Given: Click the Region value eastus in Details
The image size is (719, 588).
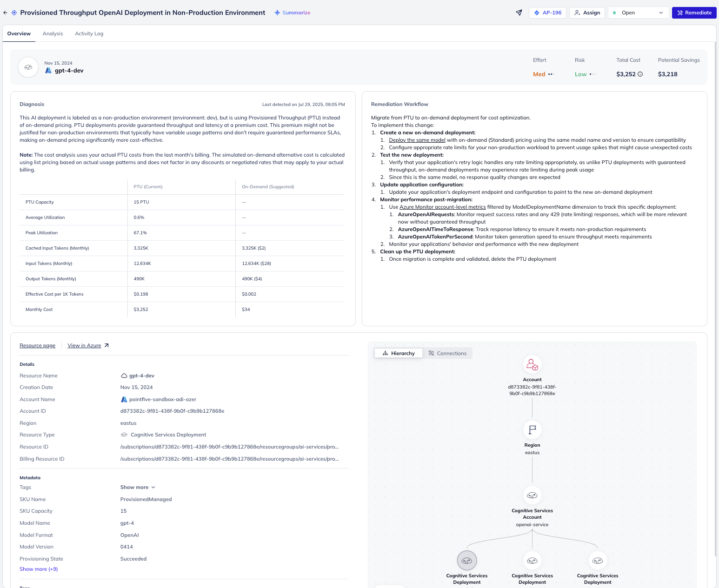Looking at the screenshot, I should tap(128, 423).
